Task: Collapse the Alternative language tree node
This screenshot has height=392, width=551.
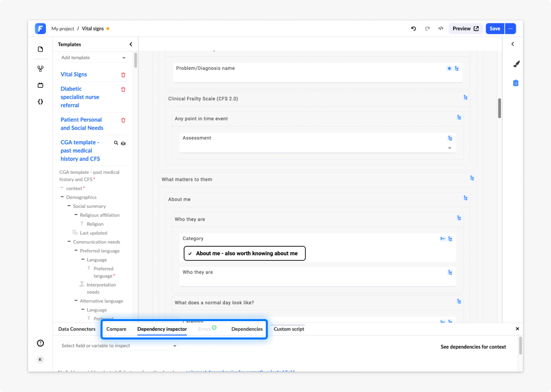Action: 76,301
